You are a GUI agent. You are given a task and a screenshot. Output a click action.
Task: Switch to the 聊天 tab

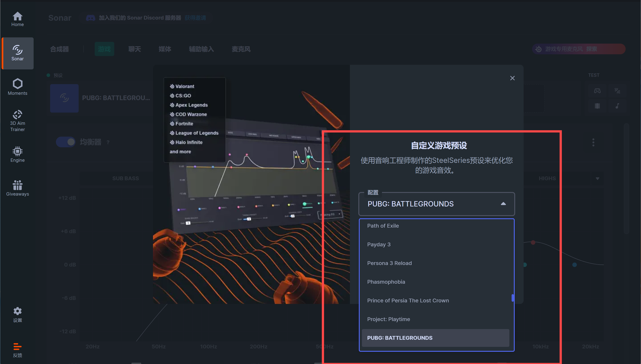pos(135,49)
